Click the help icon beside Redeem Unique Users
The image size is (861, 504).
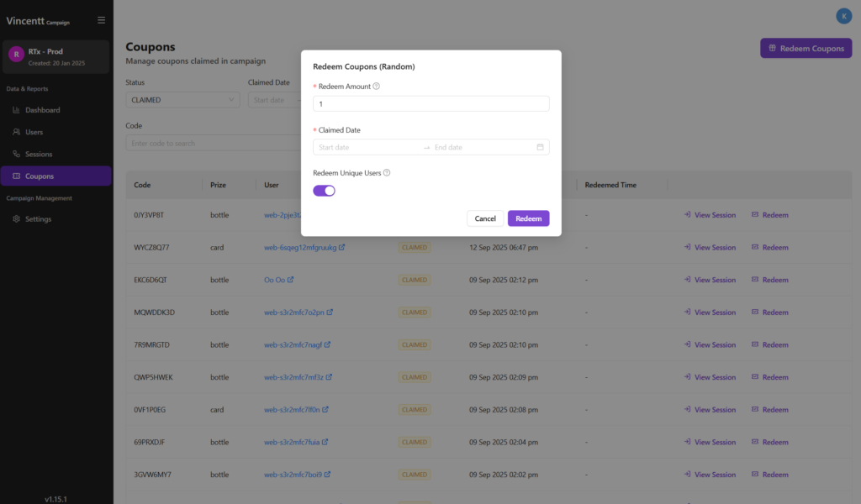(387, 173)
